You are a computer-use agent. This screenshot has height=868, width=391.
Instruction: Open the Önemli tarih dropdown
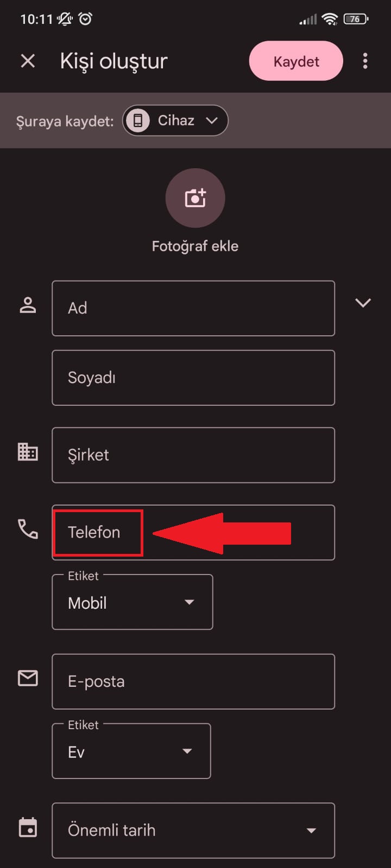click(x=193, y=831)
